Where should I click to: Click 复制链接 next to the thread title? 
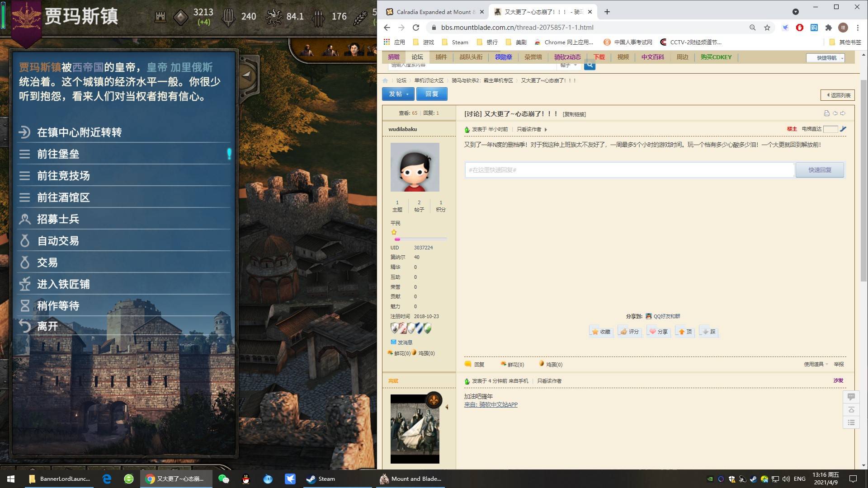[x=574, y=114]
